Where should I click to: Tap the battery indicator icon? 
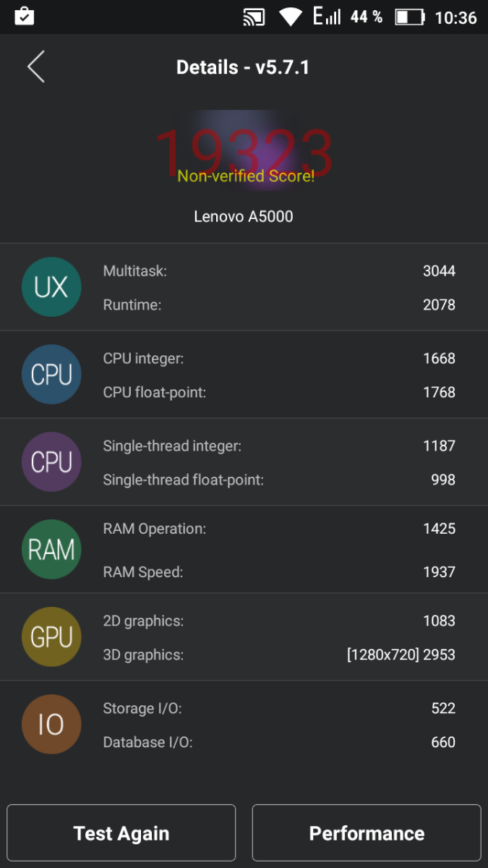(x=409, y=17)
